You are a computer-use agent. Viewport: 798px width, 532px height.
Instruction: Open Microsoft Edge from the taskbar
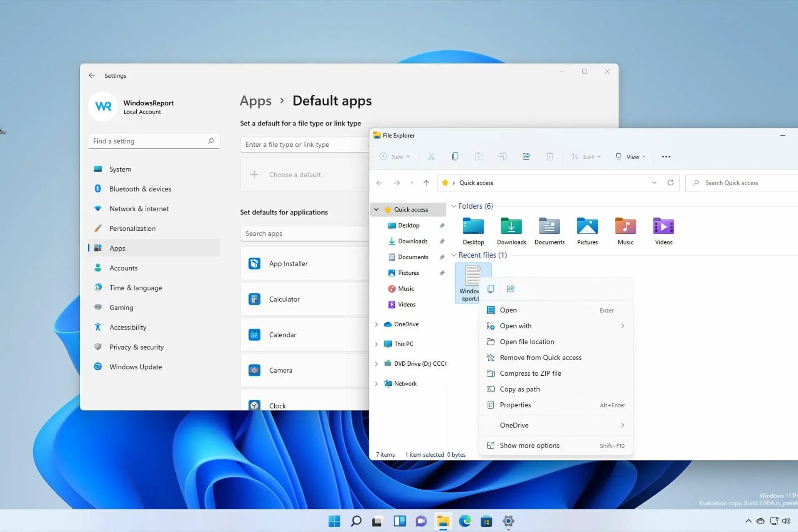(465, 521)
